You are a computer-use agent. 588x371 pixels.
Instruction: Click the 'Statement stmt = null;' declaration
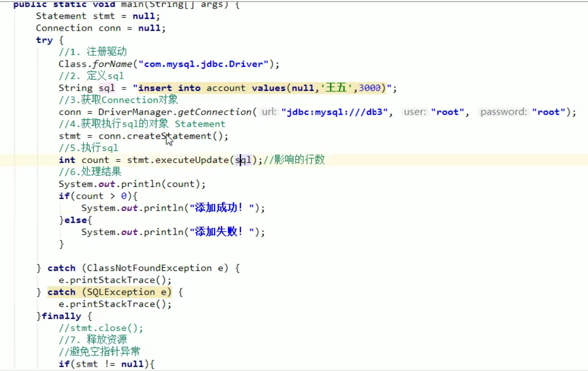point(98,16)
